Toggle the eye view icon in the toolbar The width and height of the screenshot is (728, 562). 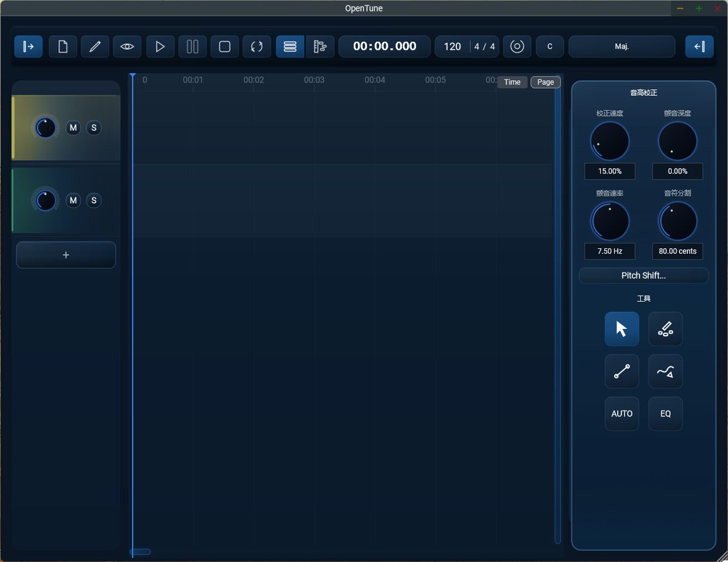pyautogui.click(x=127, y=47)
